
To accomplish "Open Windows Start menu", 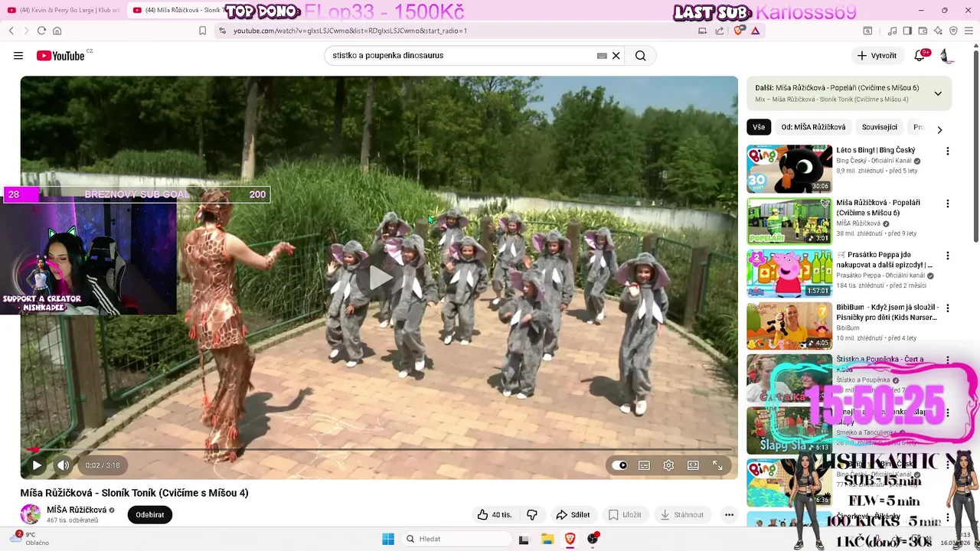I will pos(388,539).
